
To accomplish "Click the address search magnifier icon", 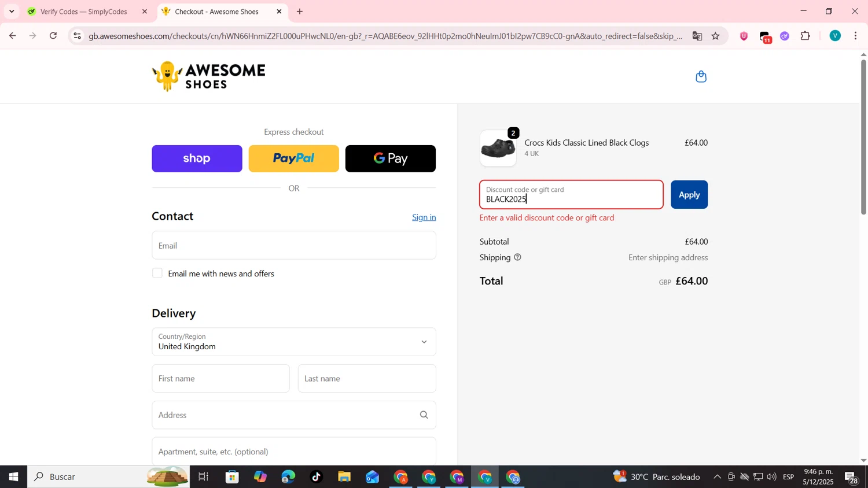I will [x=424, y=415].
